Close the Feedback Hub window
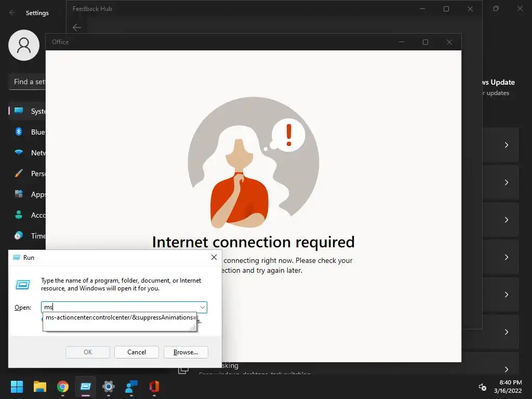Screen dimensions: 532x399 click(470, 9)
